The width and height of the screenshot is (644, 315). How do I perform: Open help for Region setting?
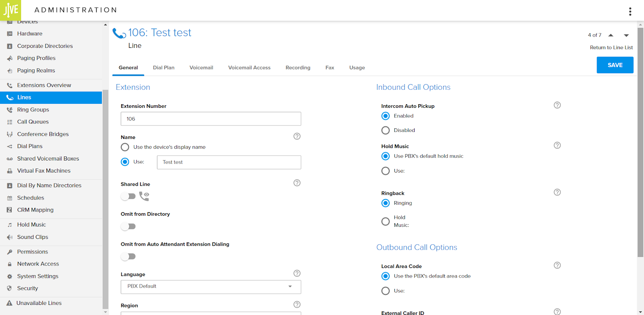point(297,305)
